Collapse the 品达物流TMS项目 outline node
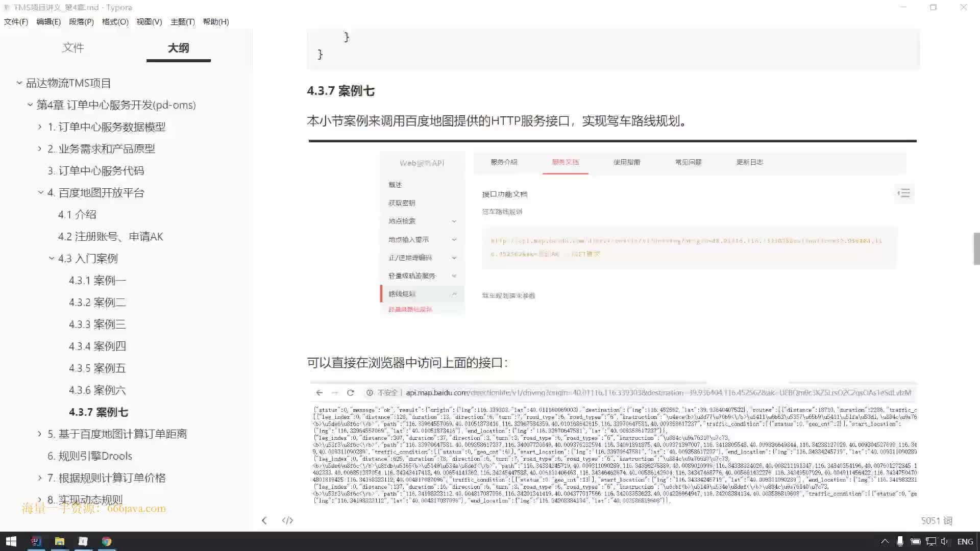Screen dimensions: 980x551 click(x=19, y=83)
